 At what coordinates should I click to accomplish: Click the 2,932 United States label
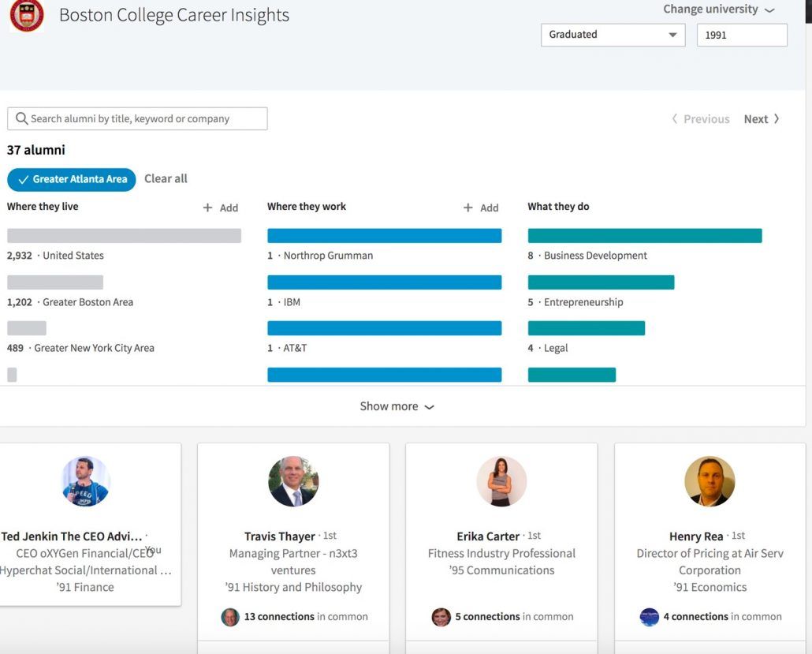pos(55,256)
